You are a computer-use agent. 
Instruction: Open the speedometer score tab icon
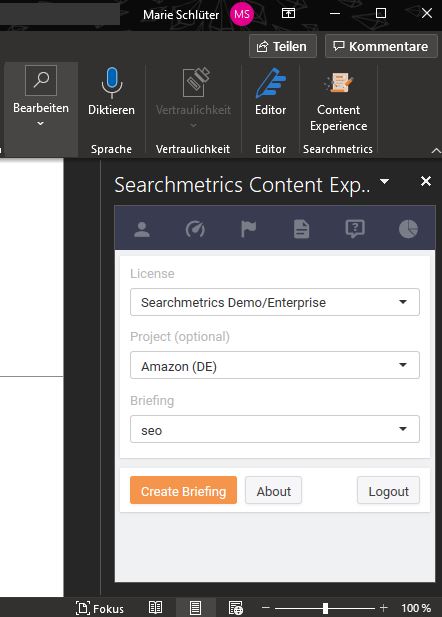(195, 229)
